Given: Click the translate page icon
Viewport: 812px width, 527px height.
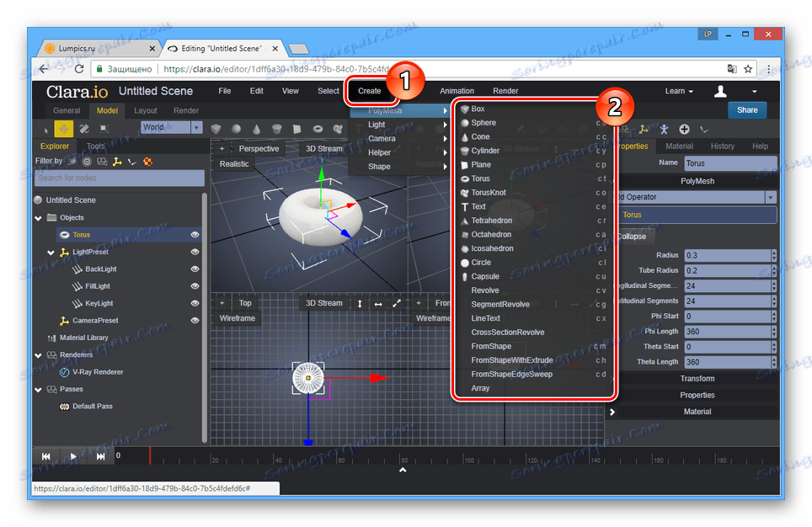Looking at the screenshot, I should (732, 69).
